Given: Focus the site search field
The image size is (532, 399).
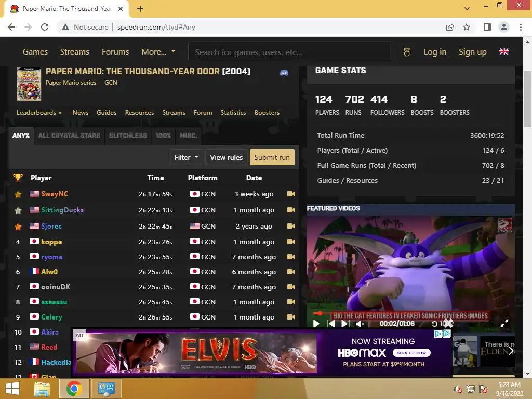Looking at the screenshot, I should pyautogui.click(x=289, y=52).
